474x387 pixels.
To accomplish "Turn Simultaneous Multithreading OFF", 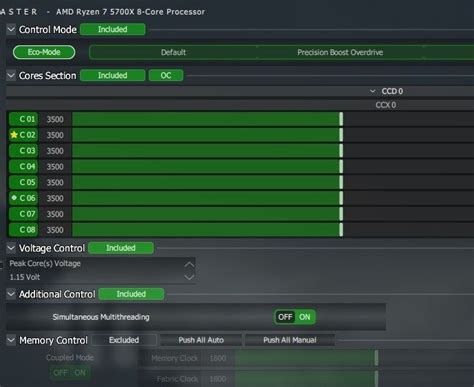I will [x=285, y=317].
